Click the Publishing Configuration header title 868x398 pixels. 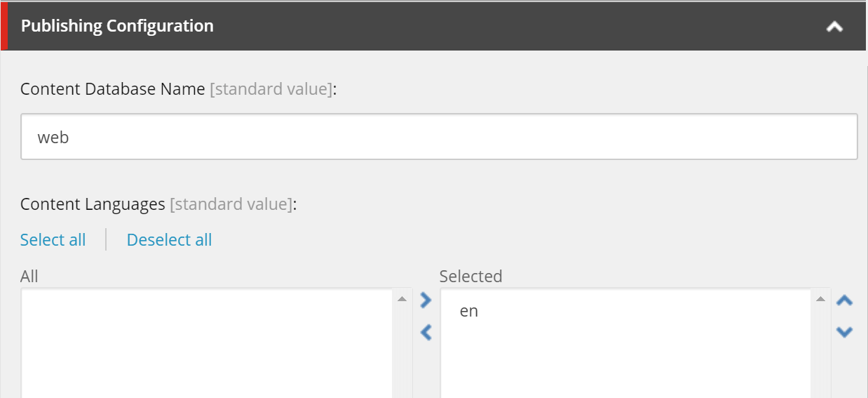117,26
